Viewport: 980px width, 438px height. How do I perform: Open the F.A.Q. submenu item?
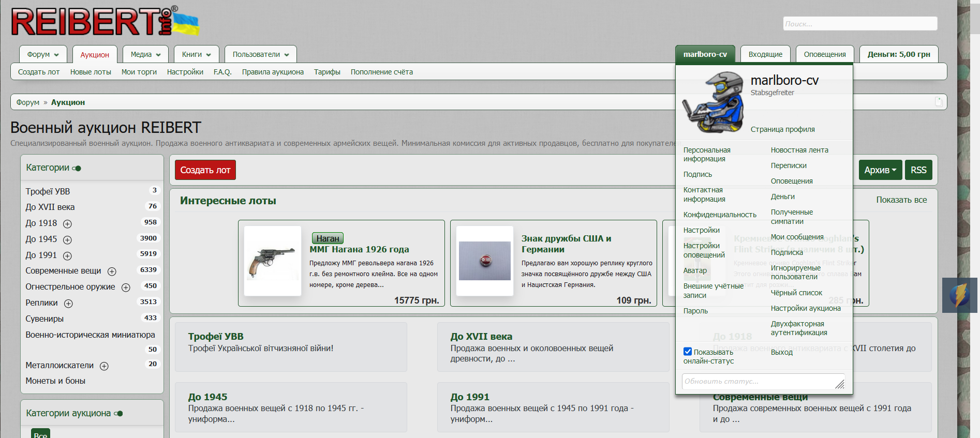click(222, 72)
